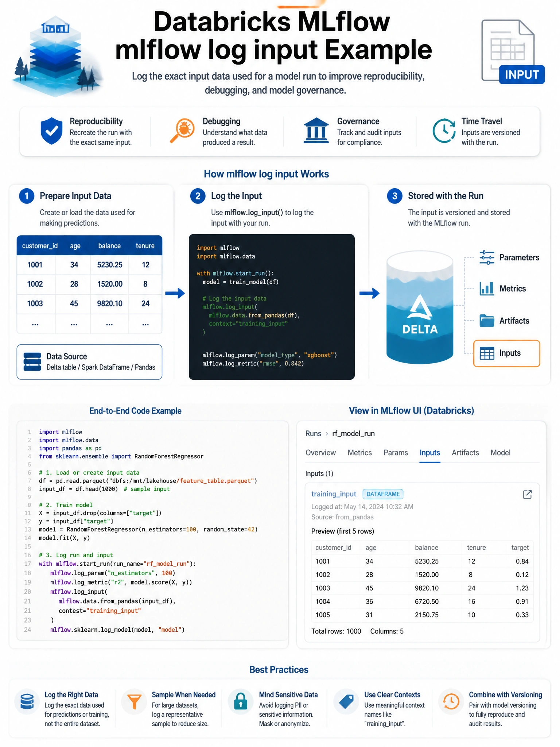Click the 'How mlflow log input Works' heading
The image size is (560, 747).
coord(266,174)
